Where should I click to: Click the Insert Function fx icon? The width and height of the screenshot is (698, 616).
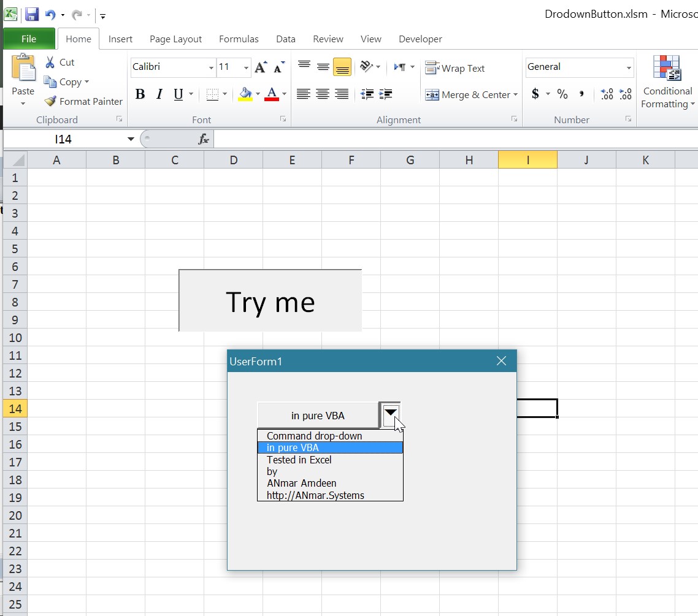tap(204, 140)
